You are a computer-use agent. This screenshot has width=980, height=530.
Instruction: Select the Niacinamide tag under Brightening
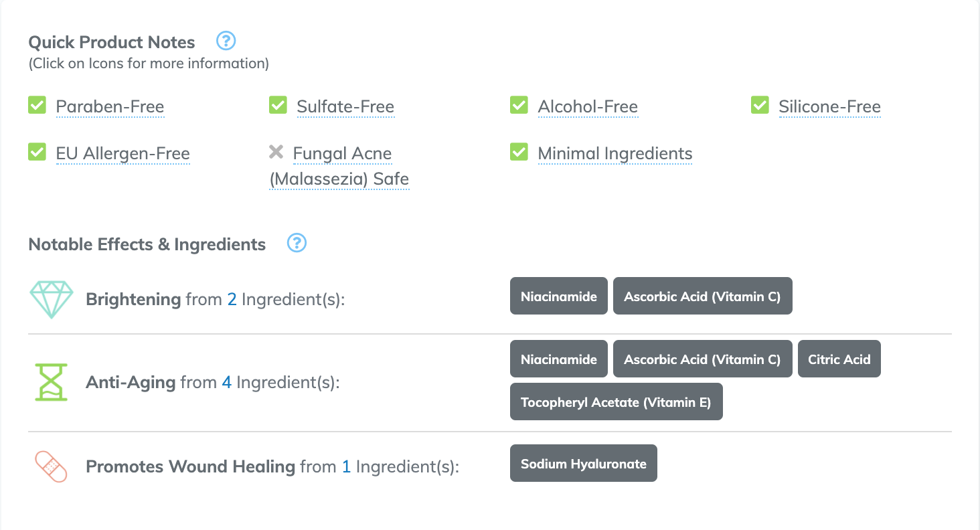coord(559,296)
